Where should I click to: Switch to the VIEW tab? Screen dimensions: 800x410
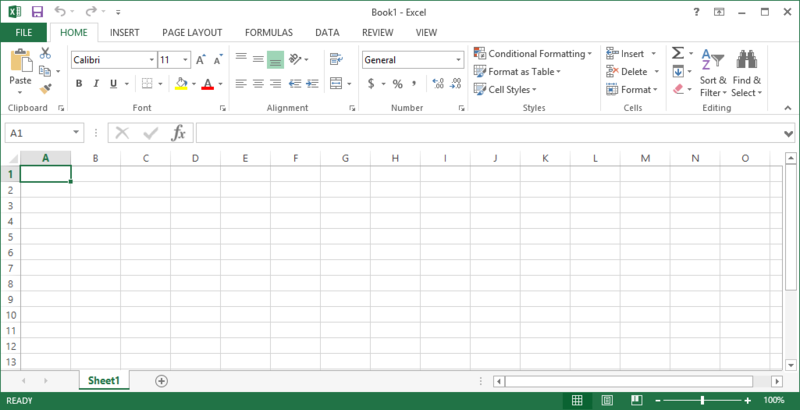pos(426,33)
